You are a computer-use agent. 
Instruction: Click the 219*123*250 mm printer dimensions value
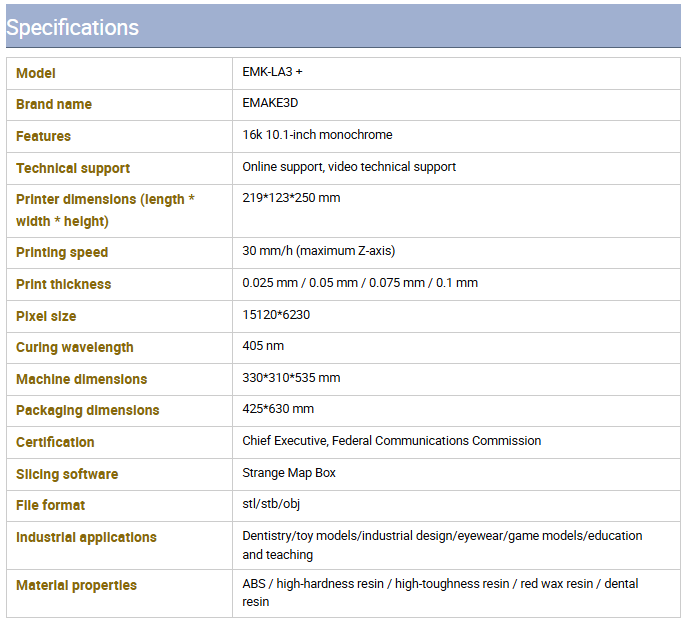[291, 198]
